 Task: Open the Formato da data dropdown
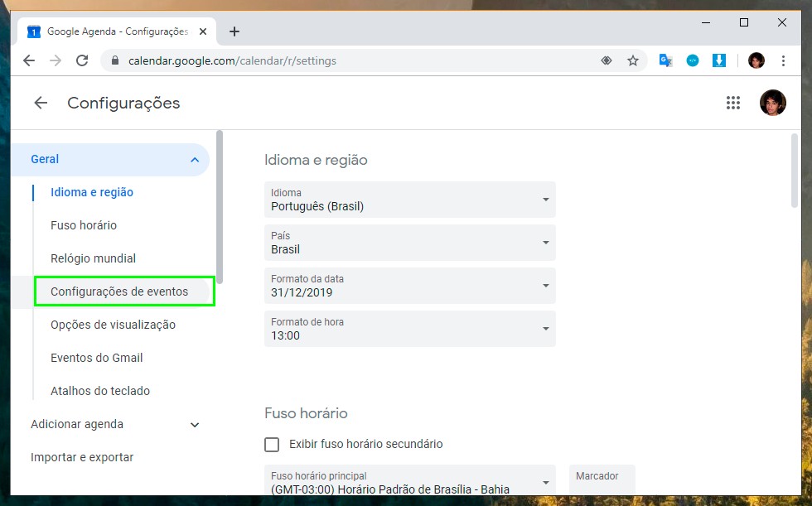click(x=409, y=285)
